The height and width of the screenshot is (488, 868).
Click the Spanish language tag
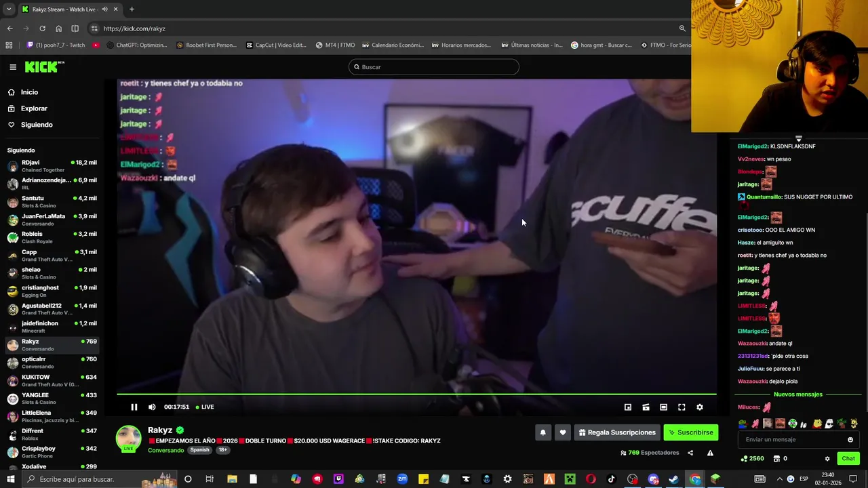pyautogui.click(x=199, y=450)
